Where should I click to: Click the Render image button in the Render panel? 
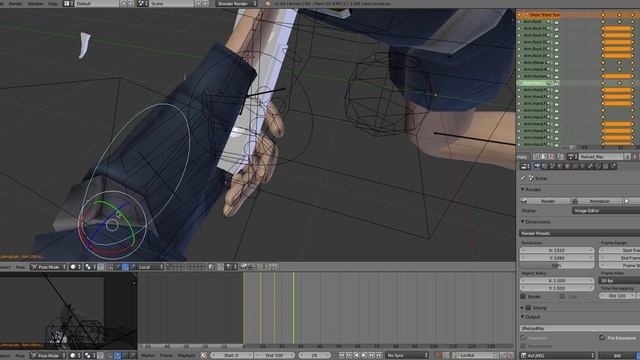545,201
